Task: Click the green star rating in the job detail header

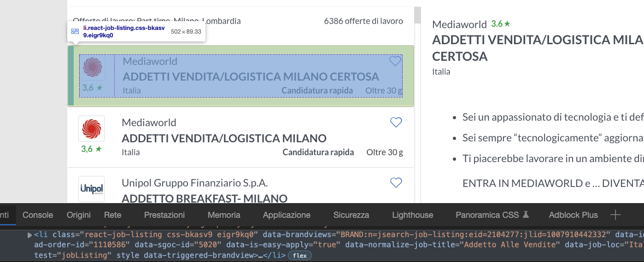Action: [x=501, y=23]
